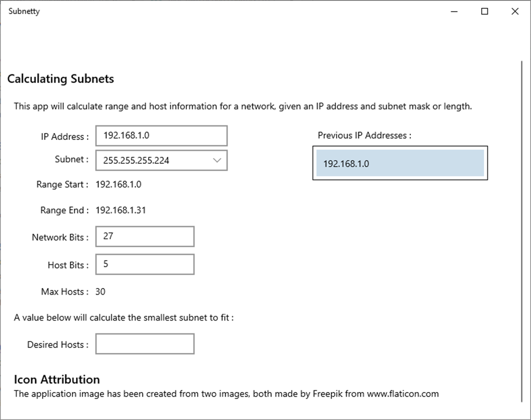The image size is (531, 420).
Task: Click the app description sentence under the heading
Action: tap(243, 106)
